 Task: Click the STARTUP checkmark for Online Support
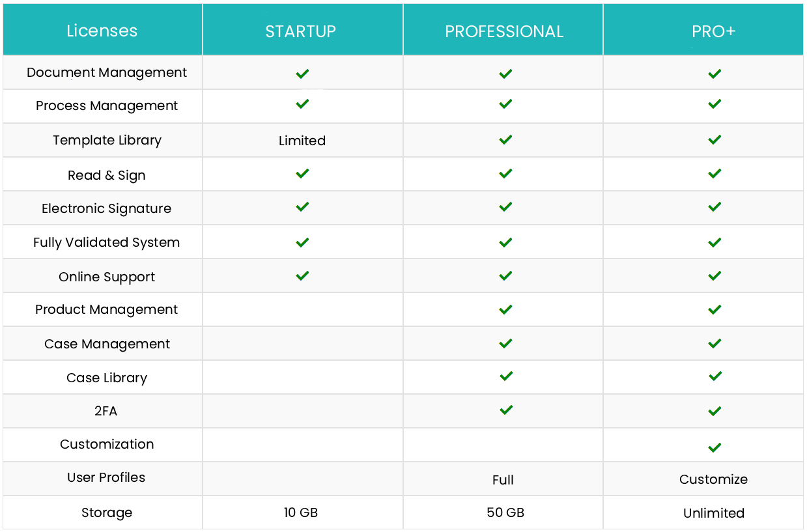302,275
